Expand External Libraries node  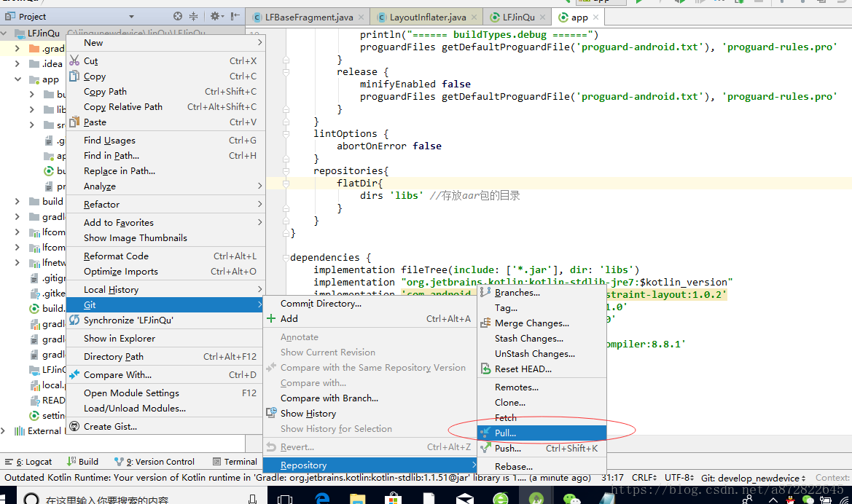[x=4, y=430]
